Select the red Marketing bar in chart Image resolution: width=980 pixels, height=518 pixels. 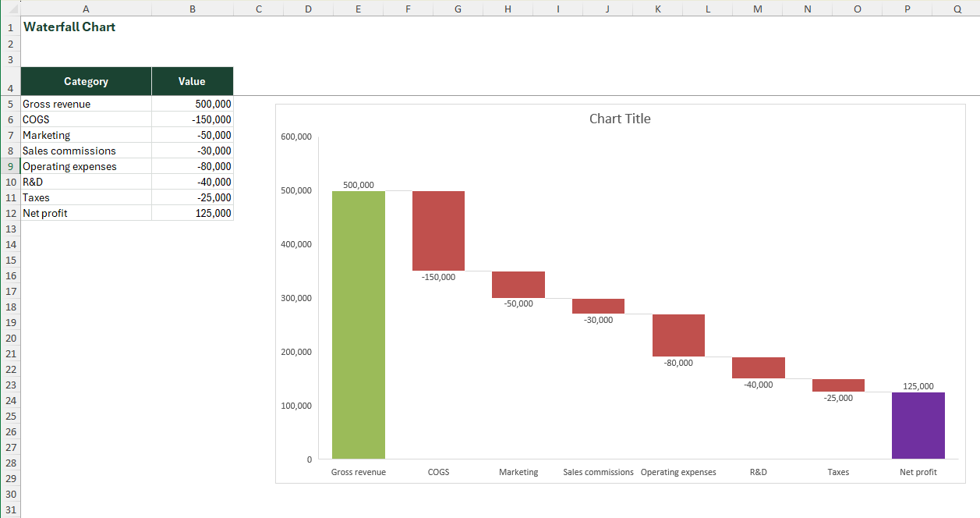pyautogui.click(x=518, y=285)
